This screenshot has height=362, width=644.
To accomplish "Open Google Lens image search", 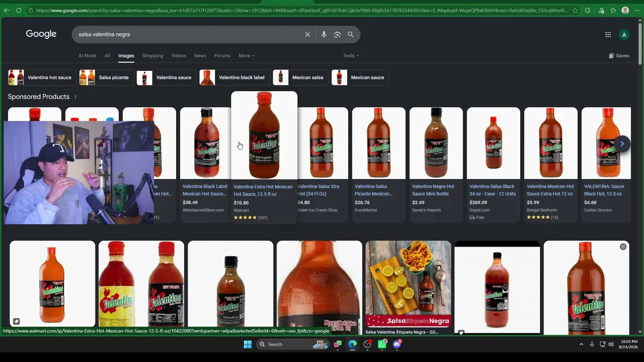I will pos(337,34).
